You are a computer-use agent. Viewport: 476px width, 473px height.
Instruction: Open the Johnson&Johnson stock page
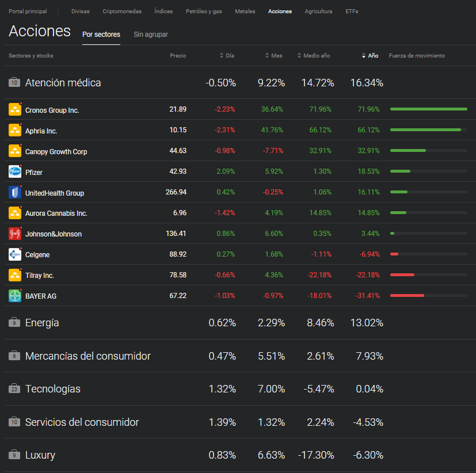click(x=54, y=234)
